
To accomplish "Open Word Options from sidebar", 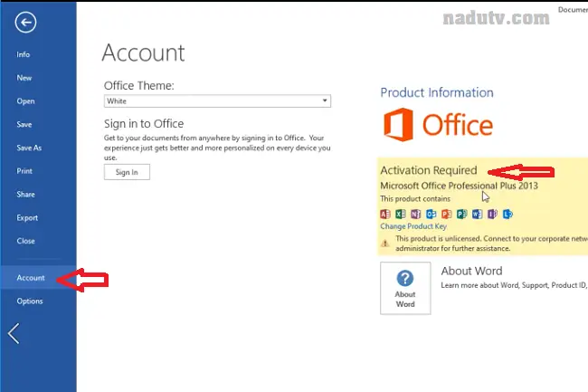I will [30, 301].
